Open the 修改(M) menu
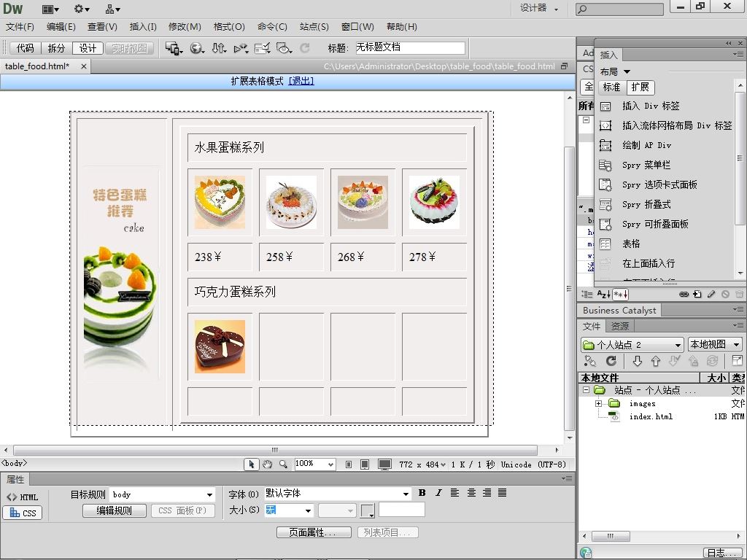747x560 pixels. [185, 27]
